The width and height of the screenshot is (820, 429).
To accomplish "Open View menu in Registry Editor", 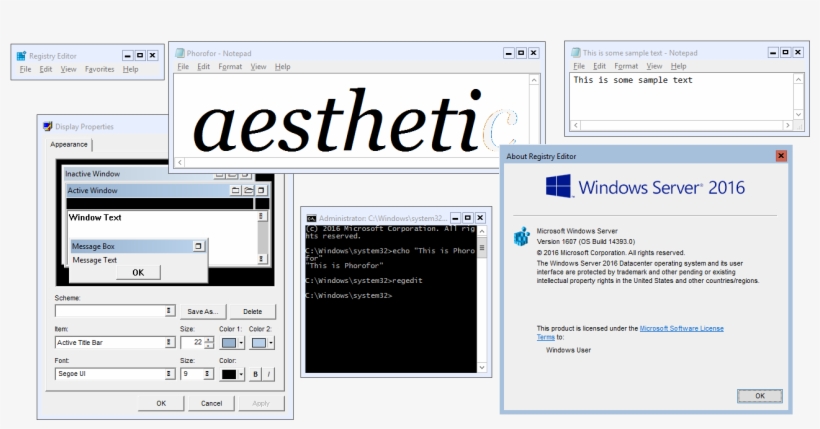I will pos(68,69).
